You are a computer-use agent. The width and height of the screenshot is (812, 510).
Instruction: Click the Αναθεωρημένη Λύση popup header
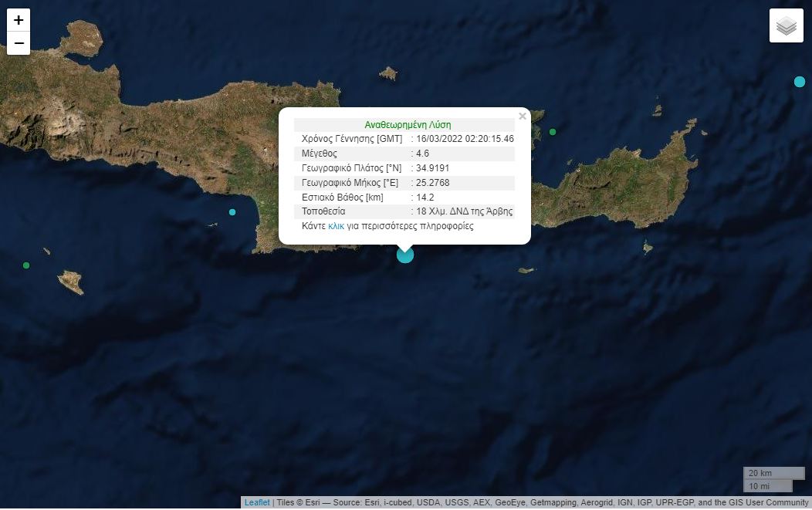pos(408,124)
